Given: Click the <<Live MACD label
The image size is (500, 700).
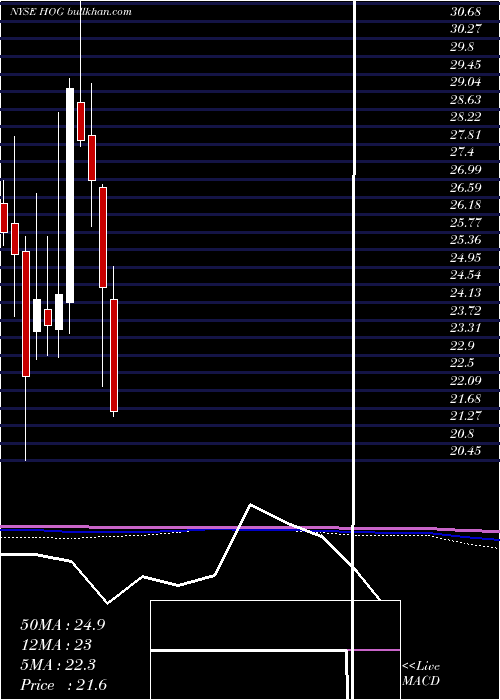Looking at the screenshot, I should pos(421,674).
